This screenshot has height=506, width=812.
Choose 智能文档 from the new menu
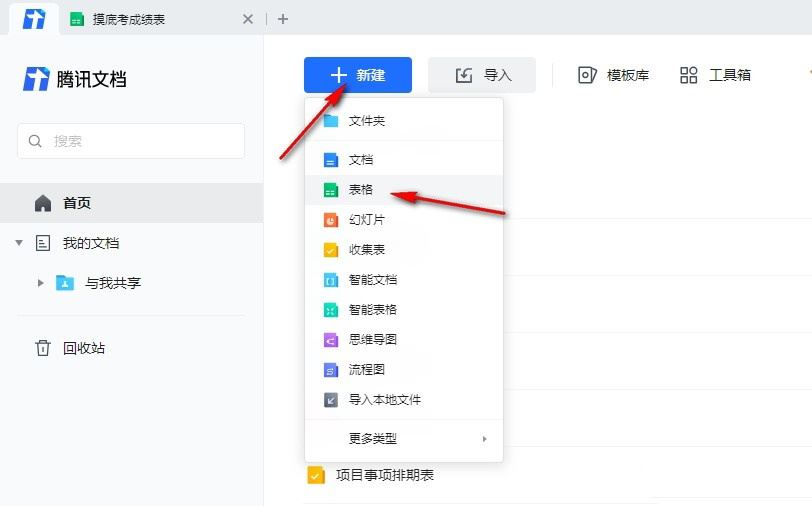(x=404, y=280)
